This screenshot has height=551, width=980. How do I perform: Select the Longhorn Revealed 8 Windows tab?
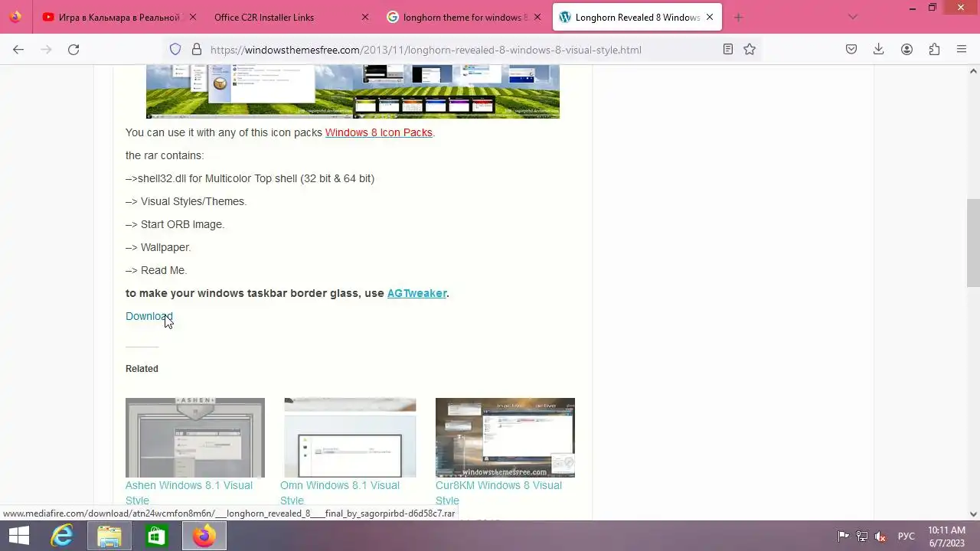pyautogui.click(x=637, y=17)
